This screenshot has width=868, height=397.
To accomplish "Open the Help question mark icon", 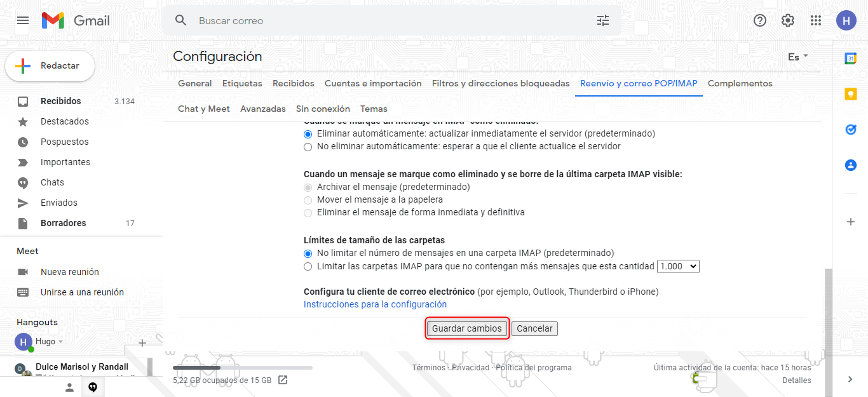I will pos(760,20).
